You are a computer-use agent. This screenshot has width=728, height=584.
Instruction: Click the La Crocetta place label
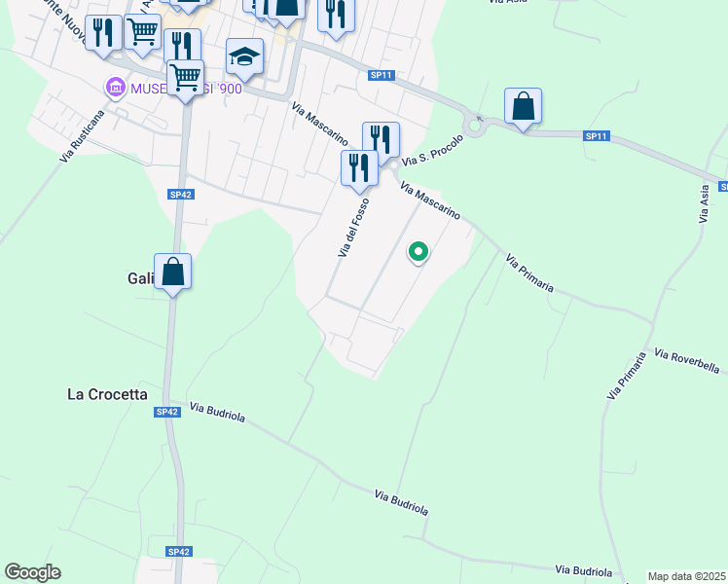[x=107, y=394]
